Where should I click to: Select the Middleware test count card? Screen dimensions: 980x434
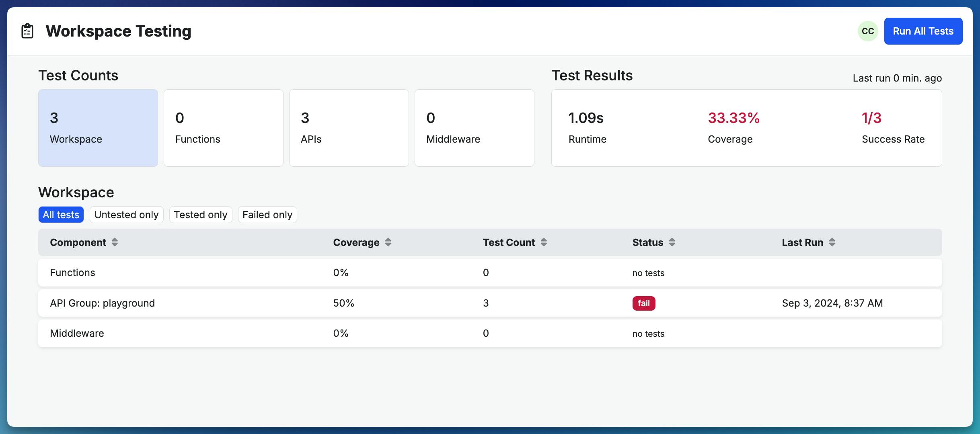(475, 128)
